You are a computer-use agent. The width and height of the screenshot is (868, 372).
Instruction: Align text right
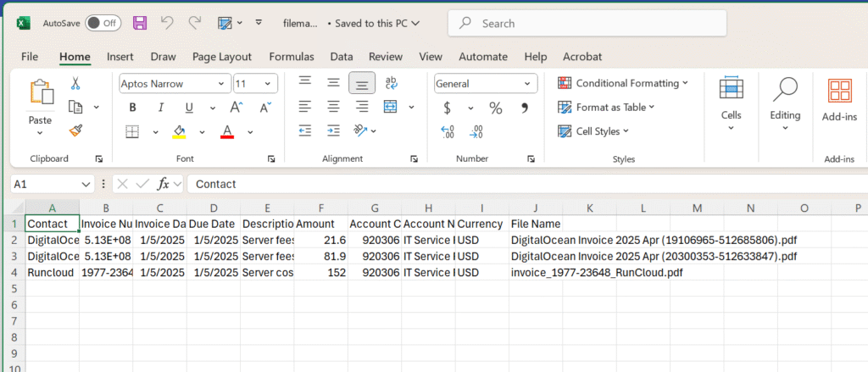point(362,106)
